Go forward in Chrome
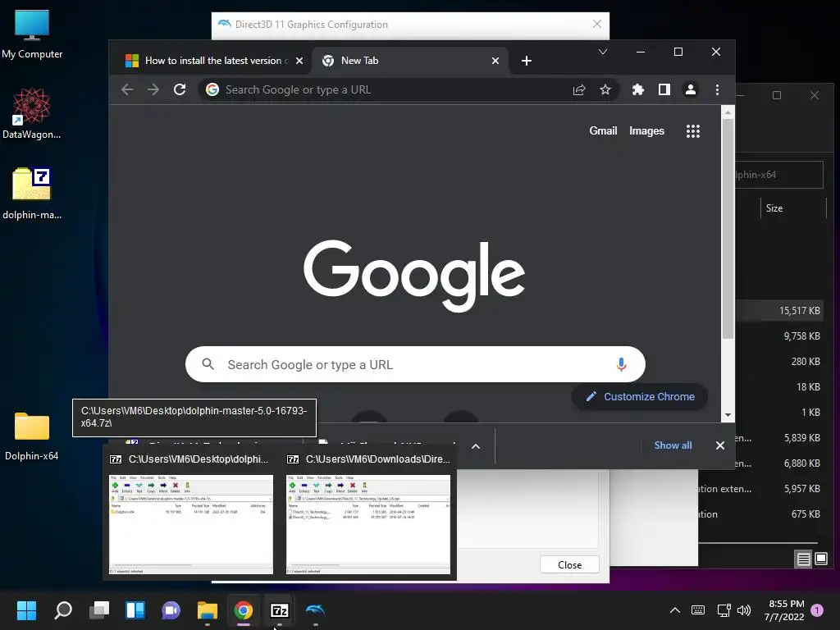Image resolution: width=840 pixels, height=630 pixels. pos(153,89)
